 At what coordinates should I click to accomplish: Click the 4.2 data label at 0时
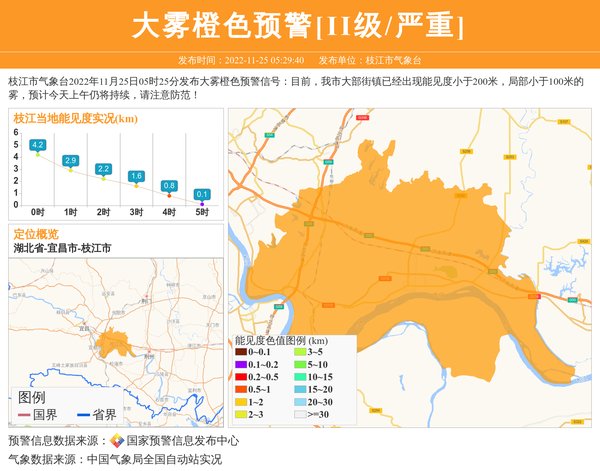point(38,145)
